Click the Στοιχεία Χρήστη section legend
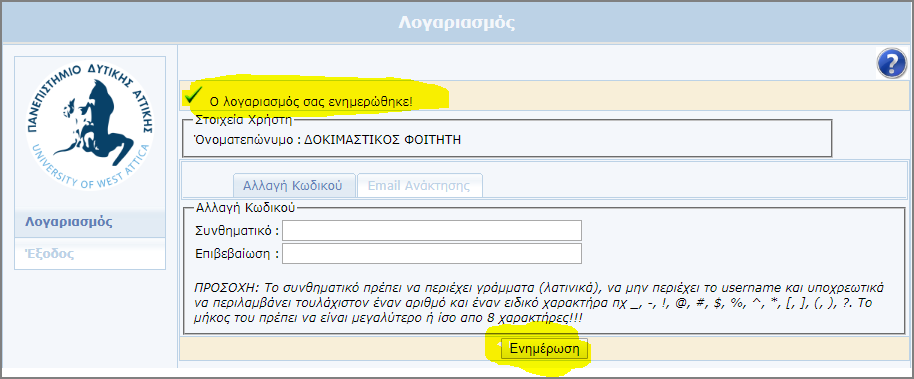This screenshot has width=914, height=379. 242,121
